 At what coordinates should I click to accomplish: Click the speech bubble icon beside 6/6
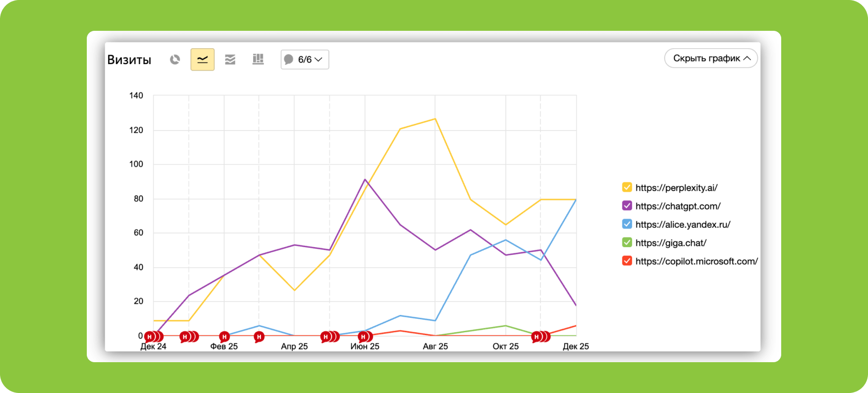289,60
